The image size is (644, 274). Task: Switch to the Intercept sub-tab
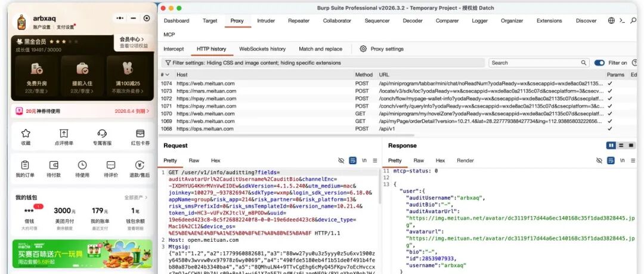pyautogui.click(x=174, y=48)
